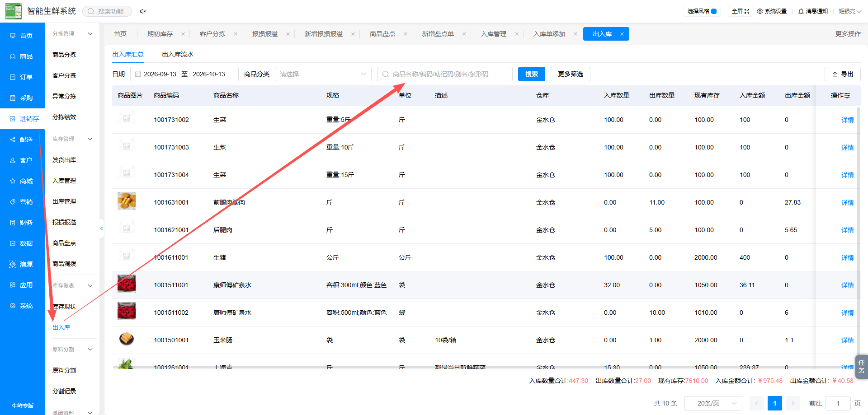
Task: Go to the next page arrow
Action: pos(793,403)
